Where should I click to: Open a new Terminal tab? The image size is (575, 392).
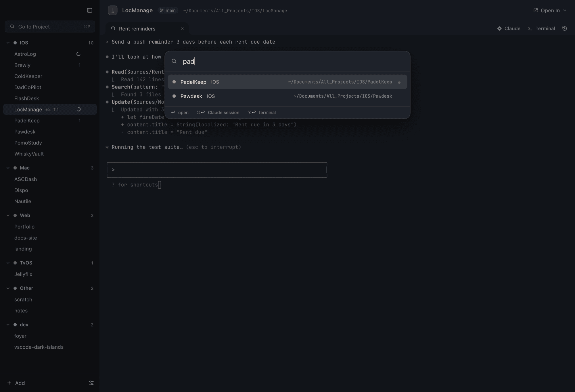[x=541, y=28]
